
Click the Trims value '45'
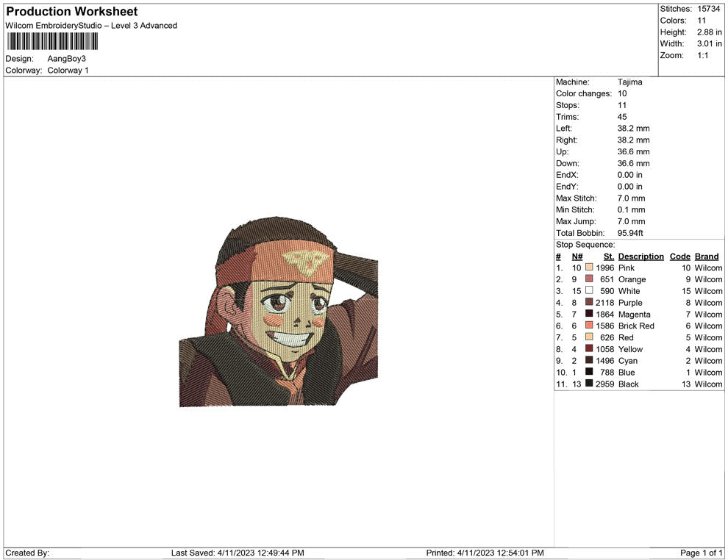click(622, 117)
